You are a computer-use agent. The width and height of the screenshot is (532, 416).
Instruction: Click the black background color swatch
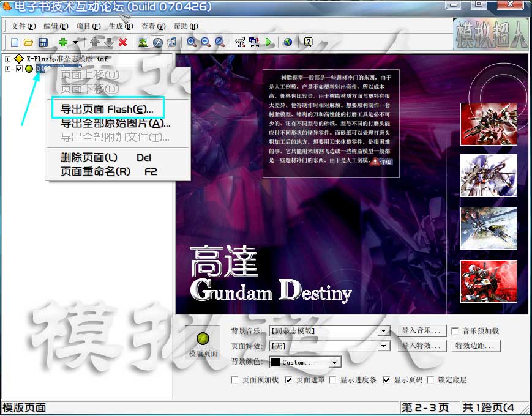[275, 362]
